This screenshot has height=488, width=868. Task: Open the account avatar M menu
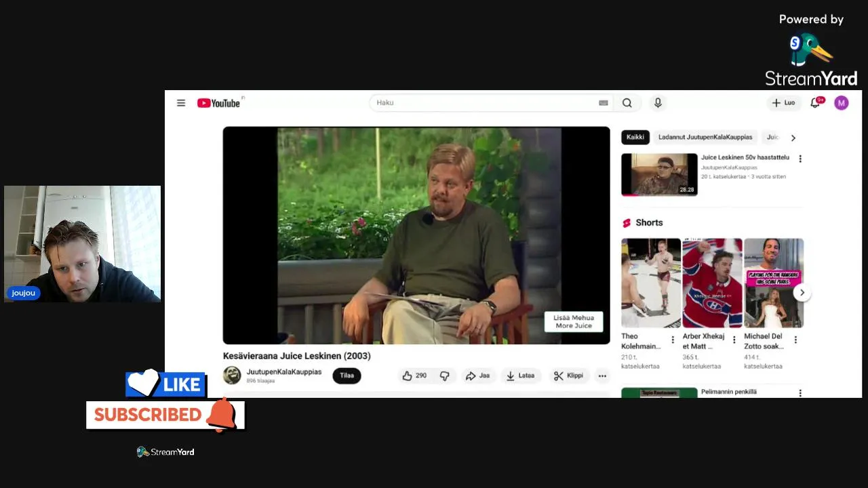(x=842, y=103)
